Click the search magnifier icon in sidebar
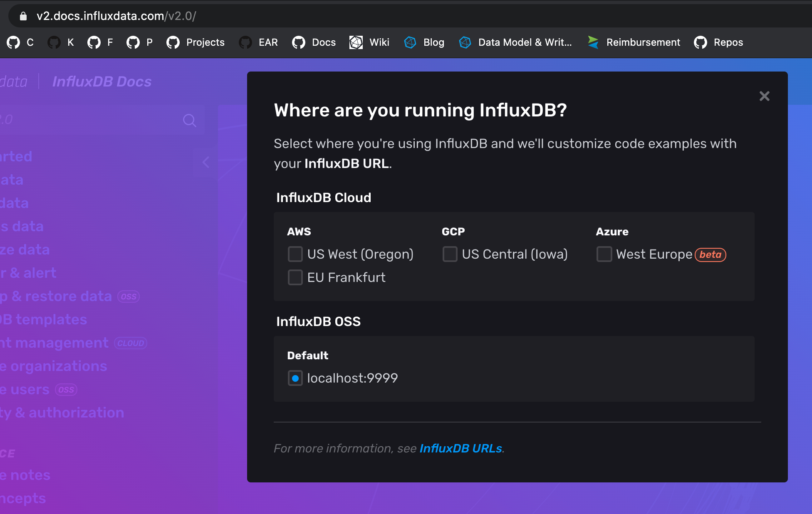The image size is (812, 514). click(189, 121)
